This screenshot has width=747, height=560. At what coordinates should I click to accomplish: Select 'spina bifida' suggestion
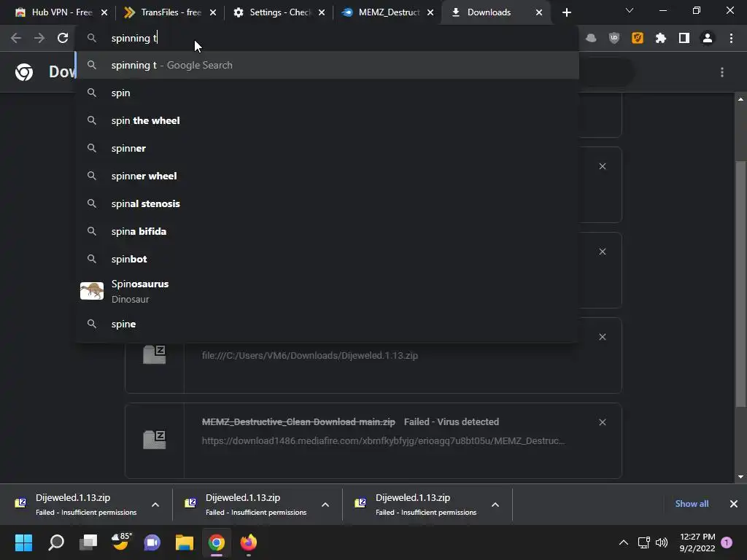coord(327,231)
